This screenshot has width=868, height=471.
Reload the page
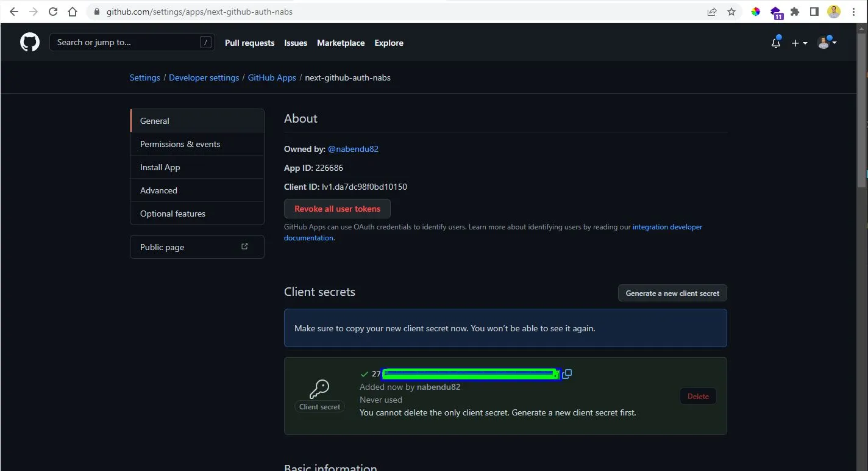[x=53, y=12]
